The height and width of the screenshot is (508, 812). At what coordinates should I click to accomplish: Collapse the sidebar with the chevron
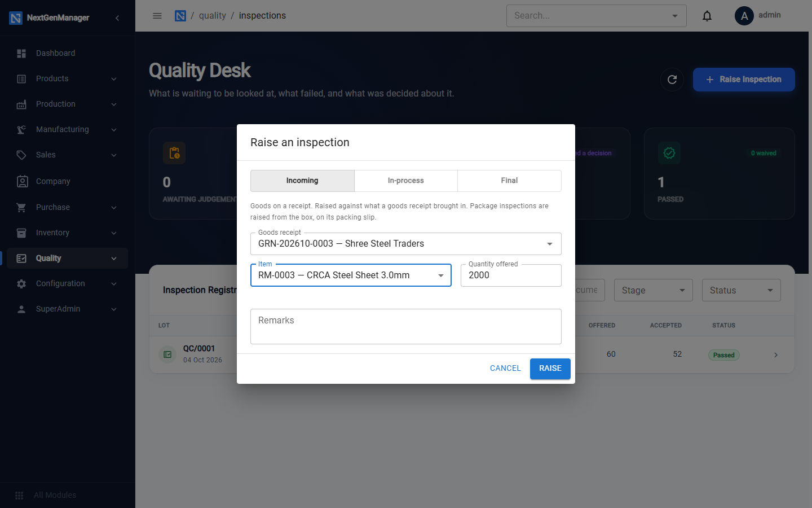(x=117, y=18)
